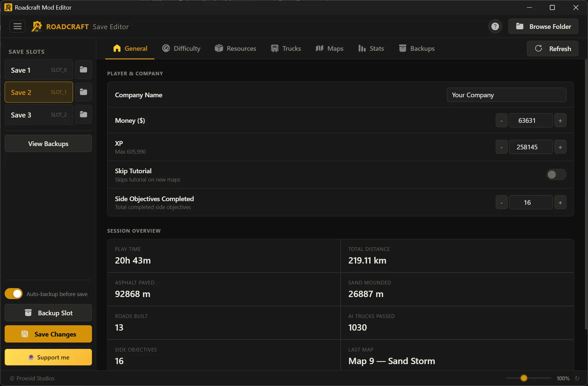Image resolution: width=588 pixels, height=386 pixels.
Task: Click Last Map value Map 9 — Sand Storm
Action: 392,361
